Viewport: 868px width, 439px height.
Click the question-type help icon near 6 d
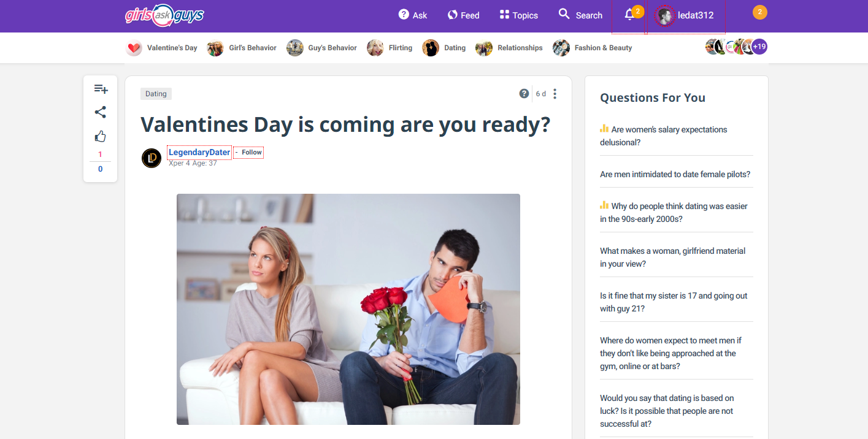[524, 94]
